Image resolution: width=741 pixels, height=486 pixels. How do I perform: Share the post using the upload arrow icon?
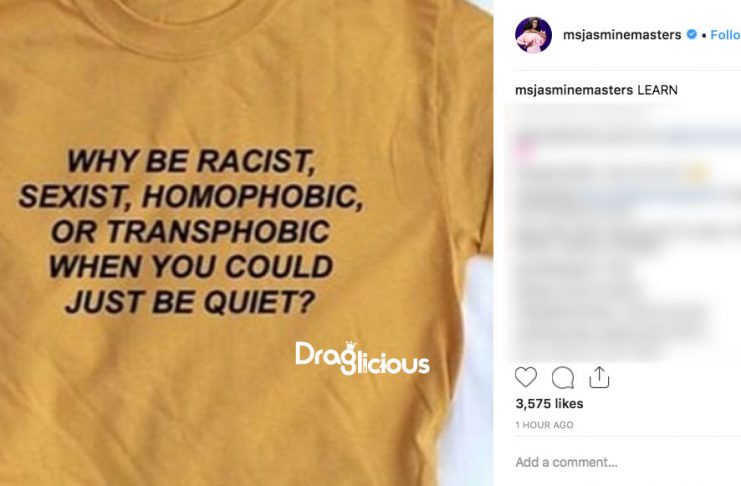click(x=599, y=377)
